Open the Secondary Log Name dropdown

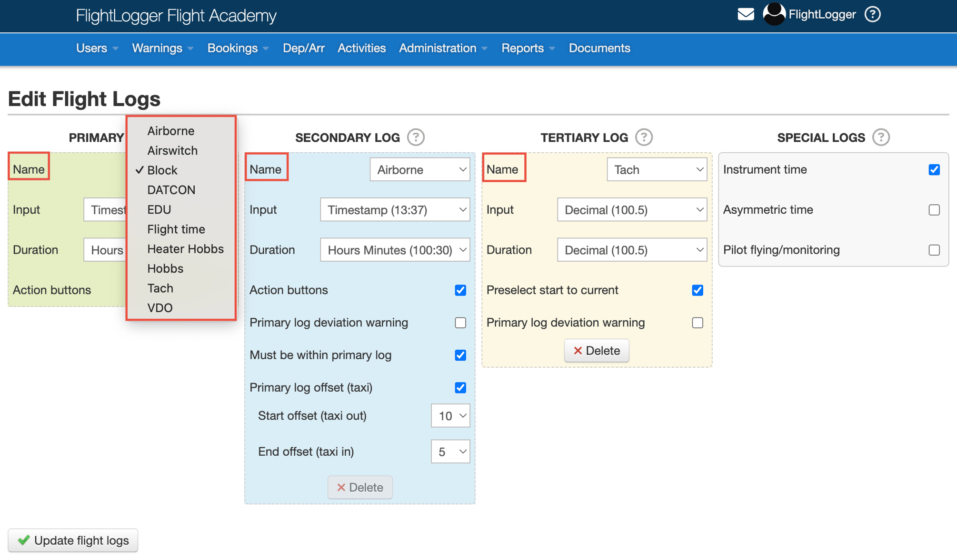tap(419, 170)
